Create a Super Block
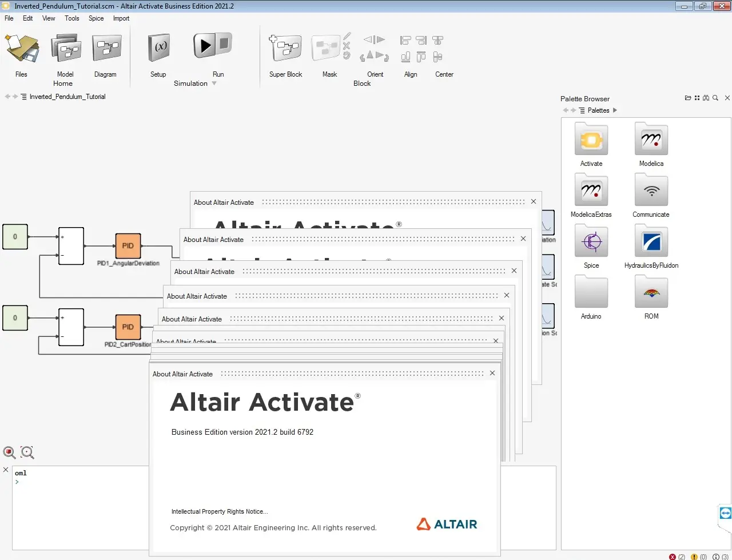Image resolution: width=732 pixels, height=560 pixels. [285, 48]
